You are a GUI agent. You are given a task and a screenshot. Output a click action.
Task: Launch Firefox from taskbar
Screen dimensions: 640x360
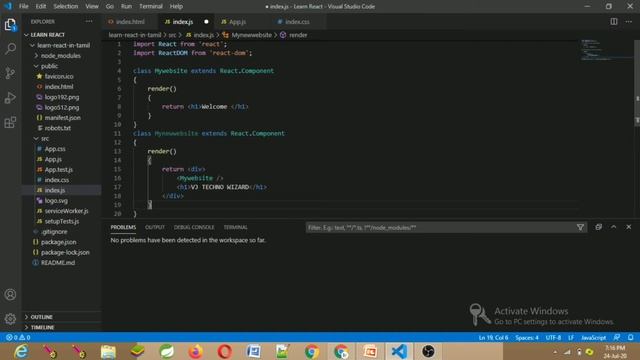[196, 351]
